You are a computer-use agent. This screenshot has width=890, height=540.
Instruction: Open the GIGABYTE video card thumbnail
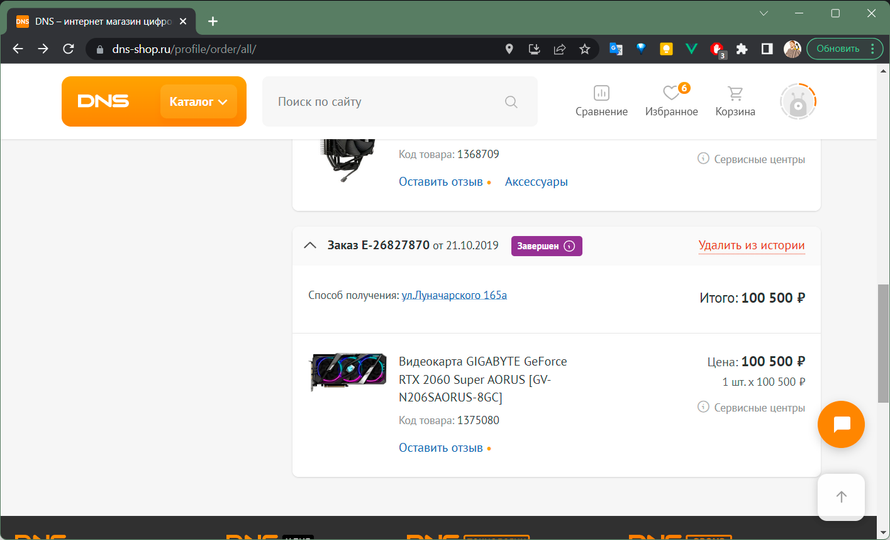click(x=348, y=372)
